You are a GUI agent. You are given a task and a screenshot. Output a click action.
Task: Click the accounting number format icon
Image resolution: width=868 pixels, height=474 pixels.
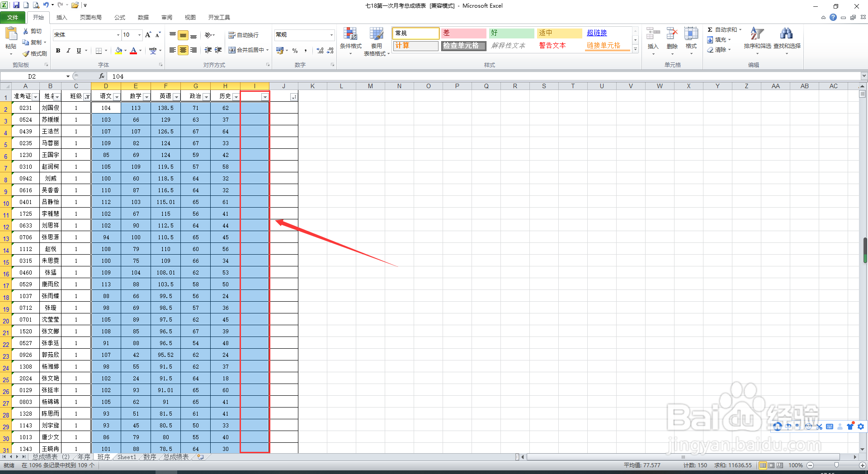click(x=280, y=50)
